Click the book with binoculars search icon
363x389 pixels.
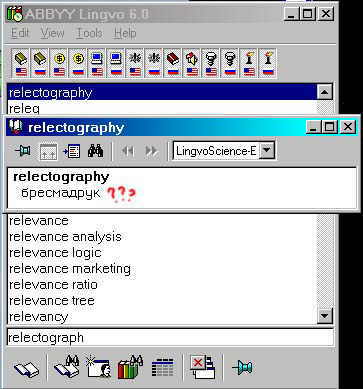(67, 367)
